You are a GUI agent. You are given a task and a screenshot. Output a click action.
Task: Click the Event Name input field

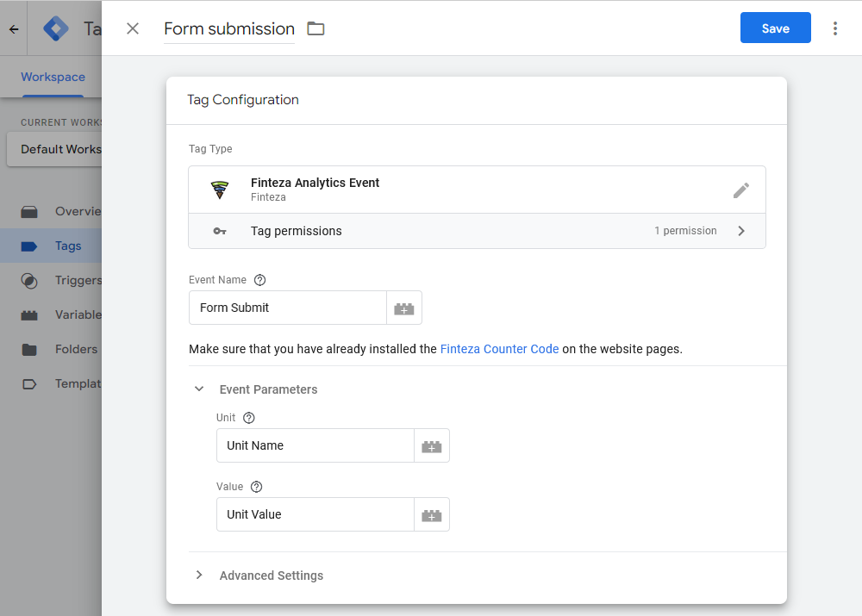(x=288, y=308)
